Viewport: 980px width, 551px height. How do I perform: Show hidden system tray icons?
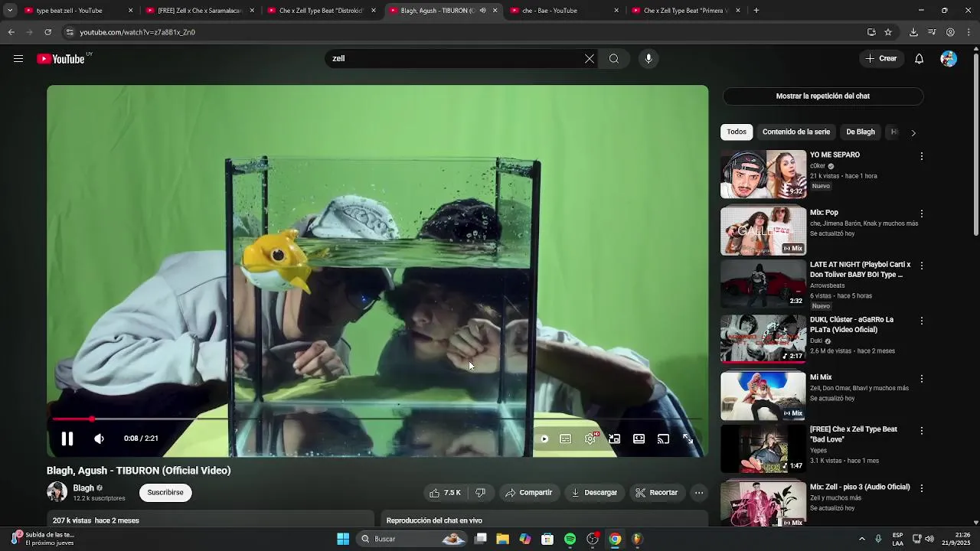[862, 539]
